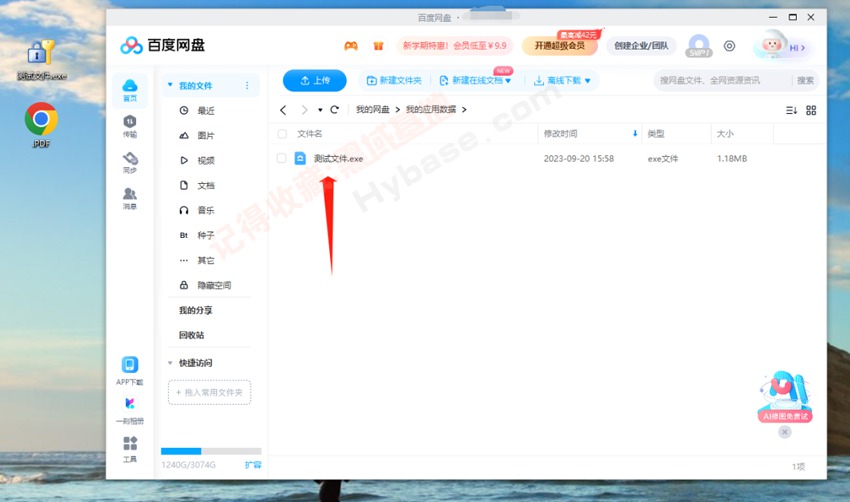Click 创建企业/团队 button
This screenshot has width=850, height=502.
tap(641, 46)
